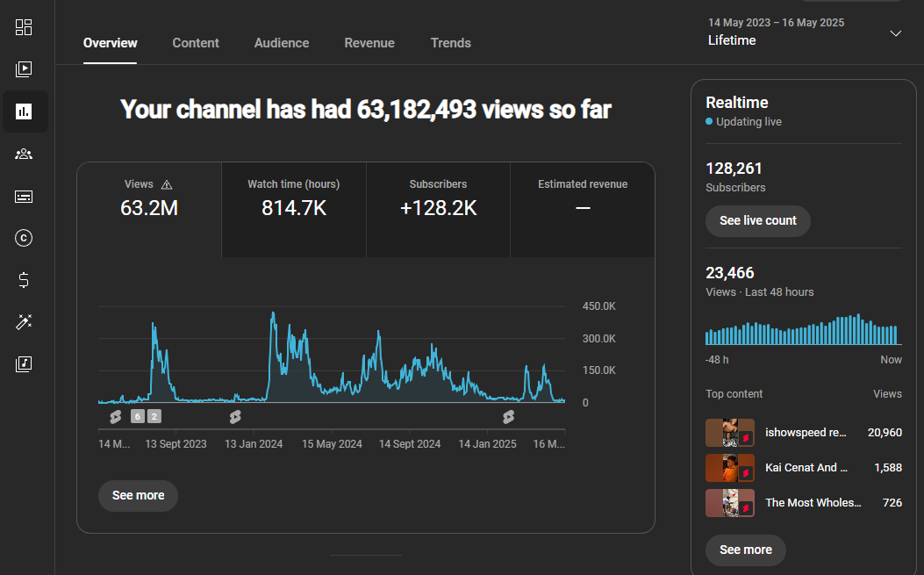Open the Revenue tab
Viewport: 924px width, 575px height.
(x=369, y=43)
